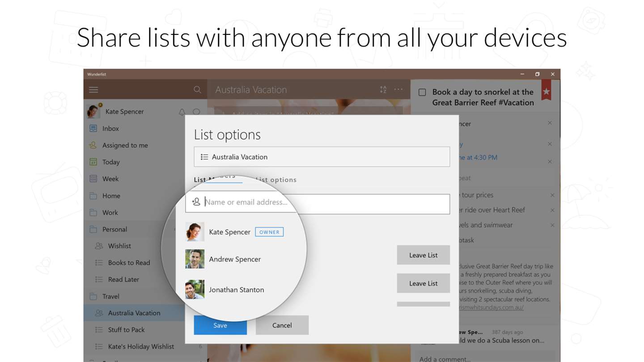The width and height of the screenshot is (644, 362).
Task: Edit the Australia Vacation list name field
Action: [322, 157]
